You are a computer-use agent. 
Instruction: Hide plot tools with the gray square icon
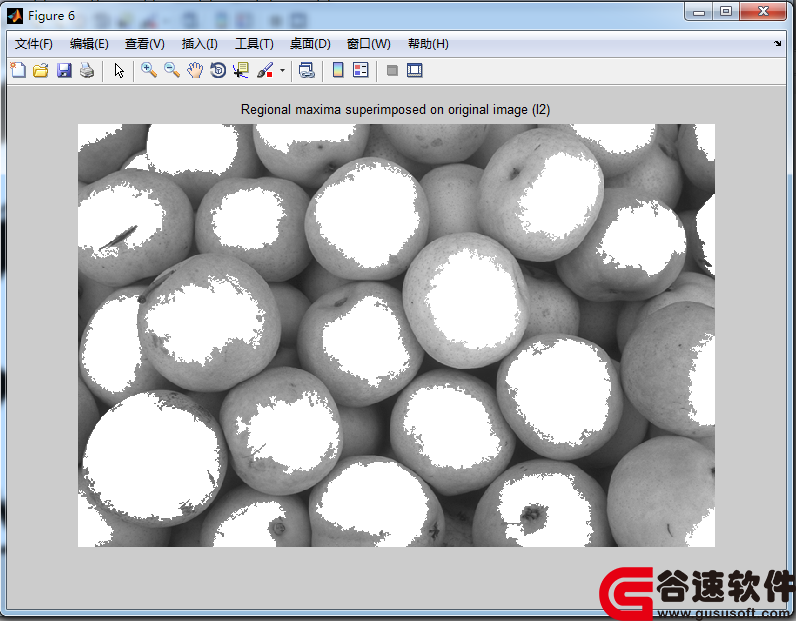[392, 70]
